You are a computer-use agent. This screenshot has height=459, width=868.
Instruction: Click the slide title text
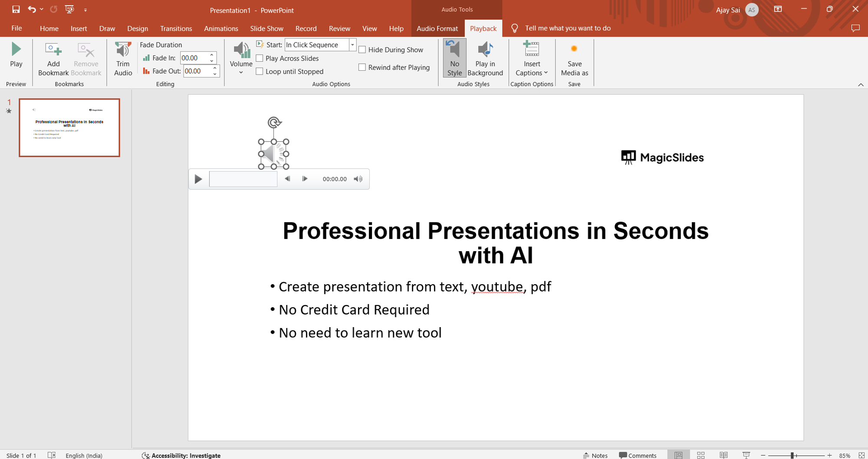click(496, 243)
